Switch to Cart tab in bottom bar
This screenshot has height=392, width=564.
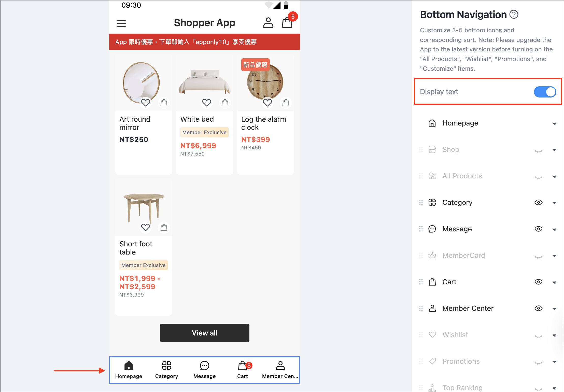point(243,370)
